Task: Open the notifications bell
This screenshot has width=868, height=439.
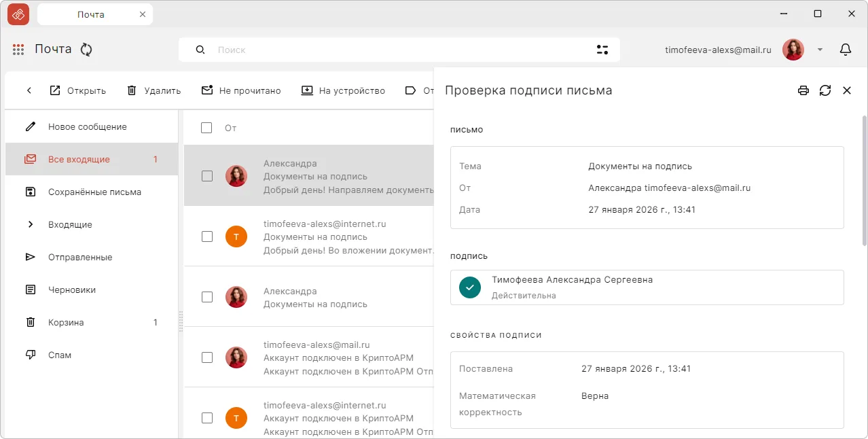Action: [845, 49]
